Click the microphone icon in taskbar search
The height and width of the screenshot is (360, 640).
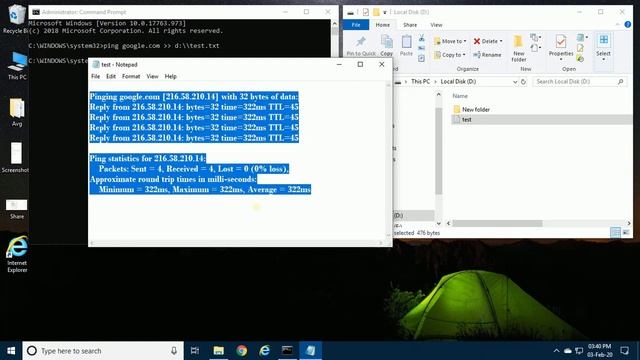[174, 351]
